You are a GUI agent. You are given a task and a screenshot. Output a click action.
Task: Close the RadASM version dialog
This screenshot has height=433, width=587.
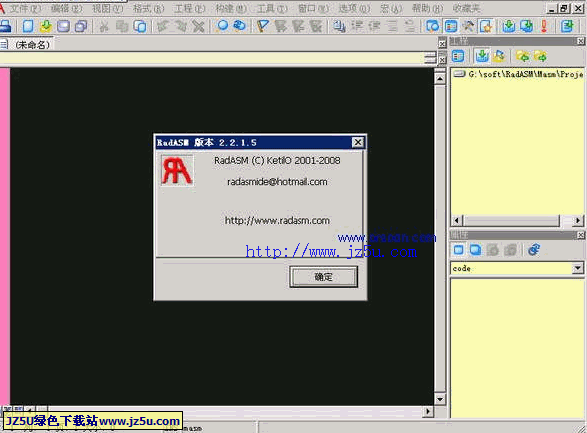pyautogui.click(x=358, y=142)
